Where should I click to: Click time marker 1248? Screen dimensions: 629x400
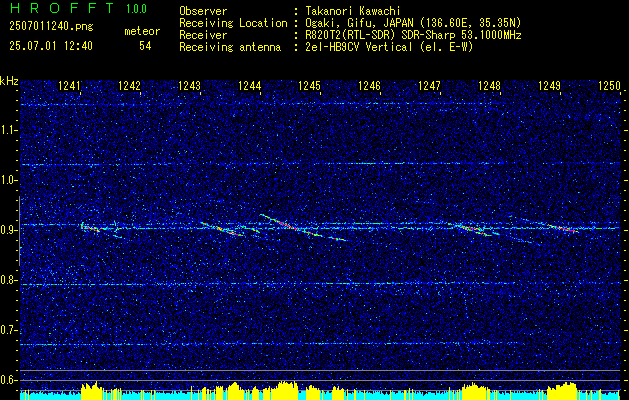(489, 85)
